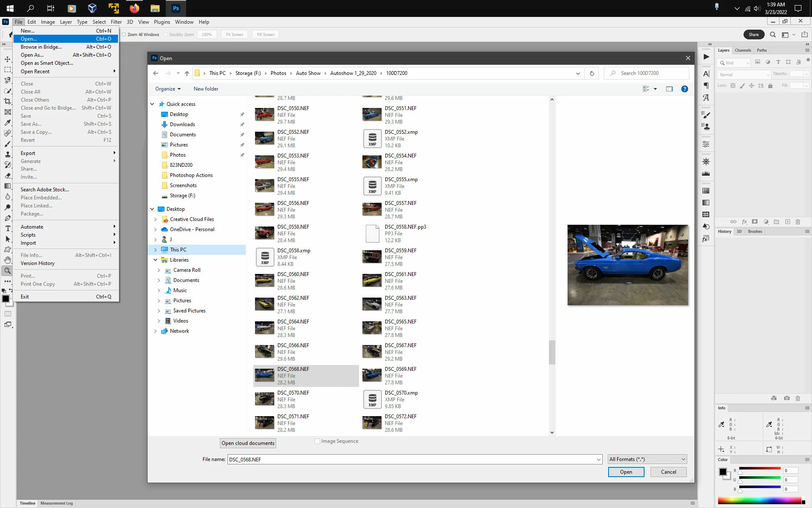Select the Type tool in toolbar
Viewport: 812px width, 508px height.
(8, 229)
